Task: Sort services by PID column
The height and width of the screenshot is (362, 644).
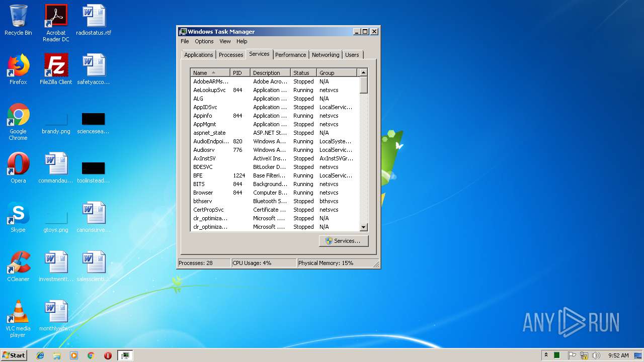Action: tap(240, 73)
